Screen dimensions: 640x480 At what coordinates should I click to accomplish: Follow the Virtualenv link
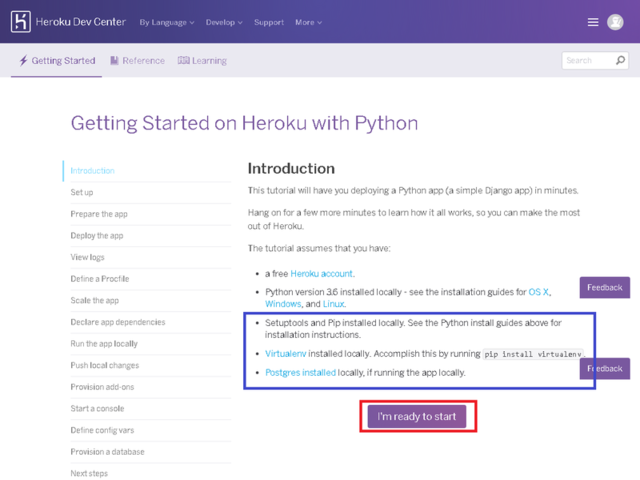coord(285,353)
